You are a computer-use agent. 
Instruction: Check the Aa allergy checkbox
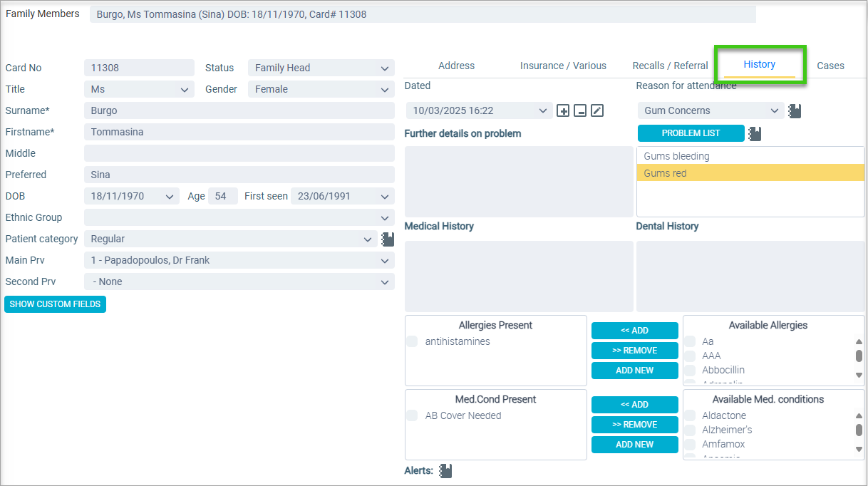click(x=690, y=341)
